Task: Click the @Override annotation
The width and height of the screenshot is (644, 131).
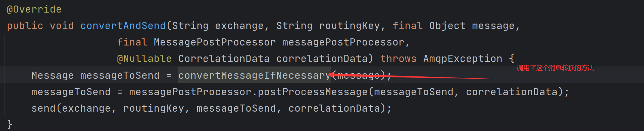Action: [x=34, y=9]
